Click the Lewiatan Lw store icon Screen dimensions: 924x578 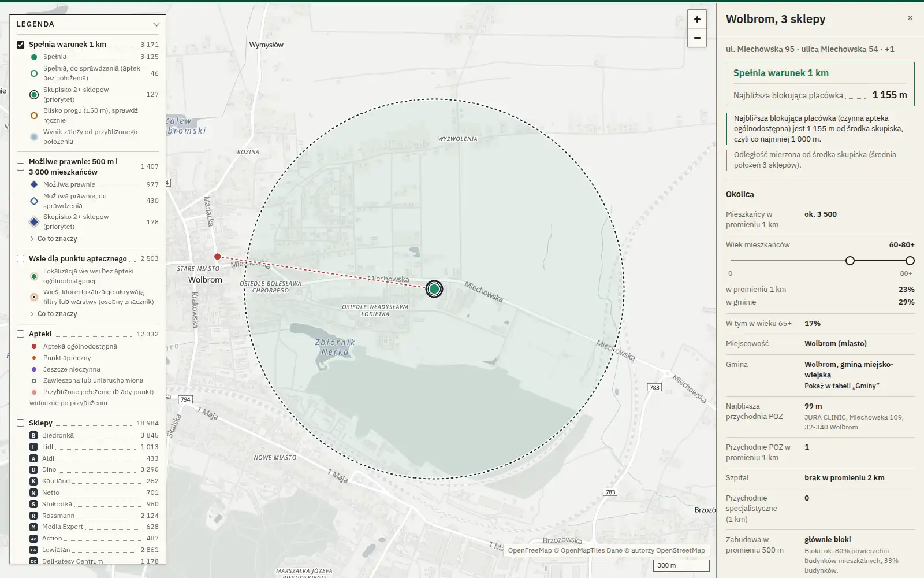coord(33,550)
